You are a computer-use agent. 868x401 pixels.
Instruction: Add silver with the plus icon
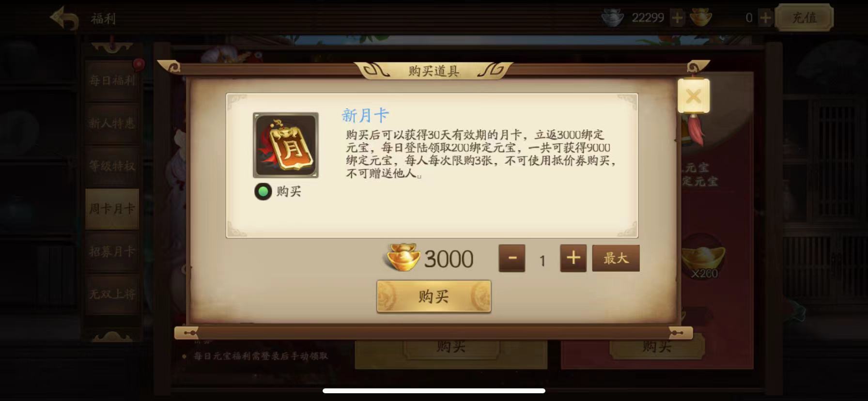pyautogui.click(x=677, y=18)
